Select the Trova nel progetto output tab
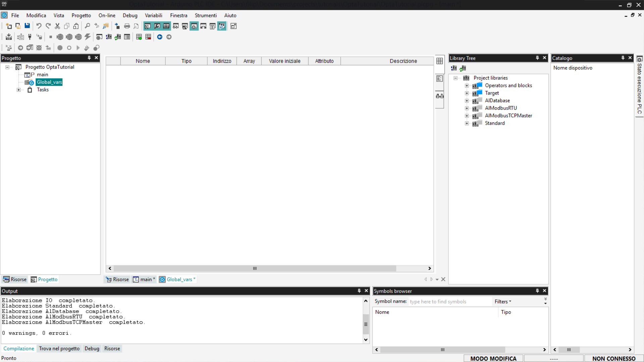Image resolution: width=644 pixels, height=362 pixels. pos(59,349)
